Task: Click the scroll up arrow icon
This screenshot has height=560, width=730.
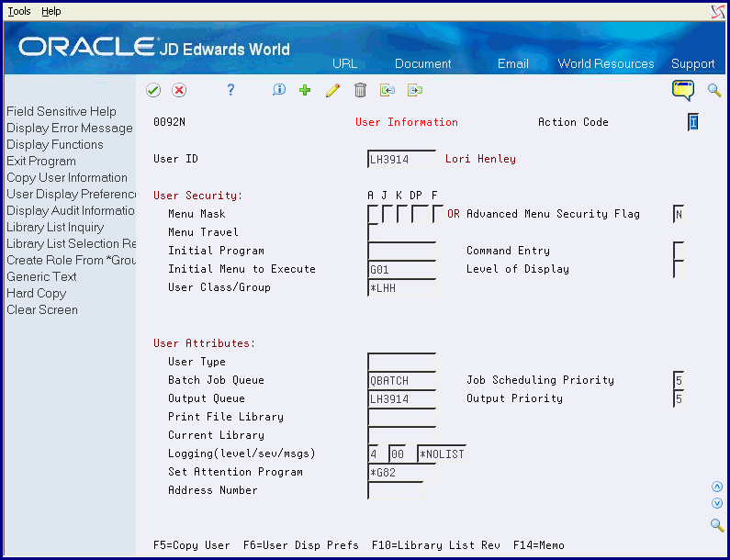Action: 717,487
